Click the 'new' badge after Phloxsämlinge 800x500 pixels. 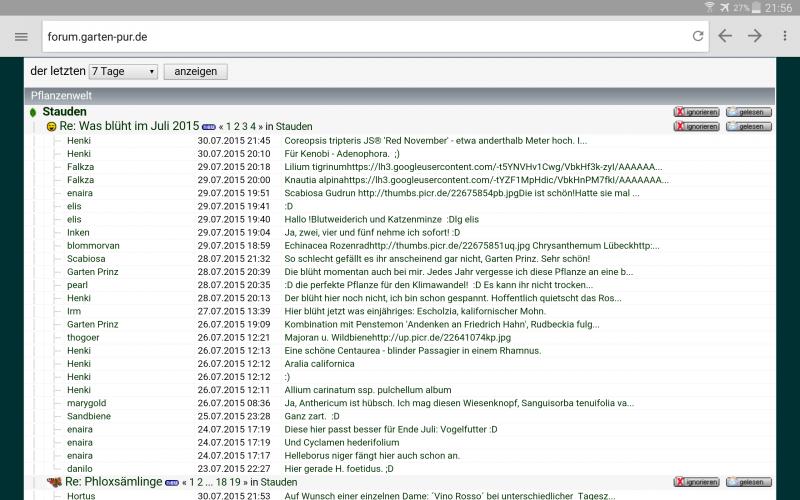[x=171, y=482]
